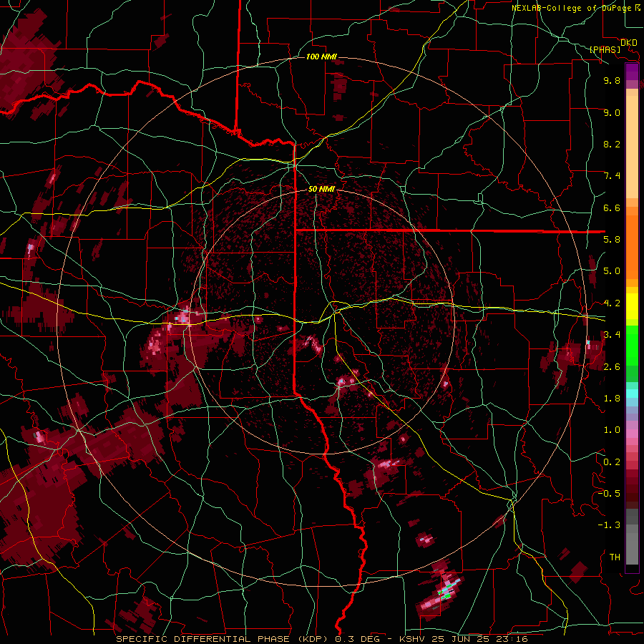Click the 7.4 value on the color scale

(612, 176)
